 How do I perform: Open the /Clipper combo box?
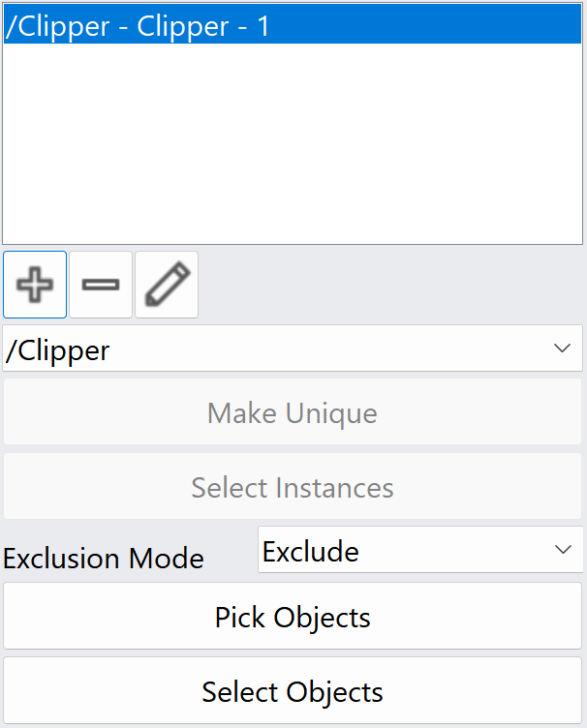click(x=293, y=349)
